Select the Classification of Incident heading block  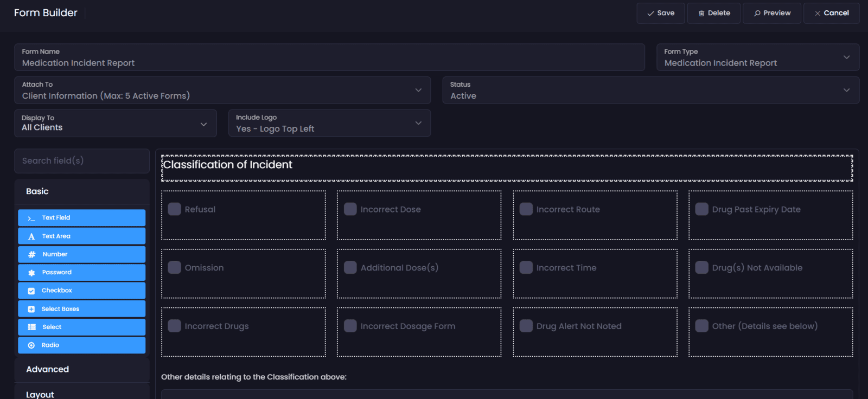pyautogui.click(x=507, y=168)
